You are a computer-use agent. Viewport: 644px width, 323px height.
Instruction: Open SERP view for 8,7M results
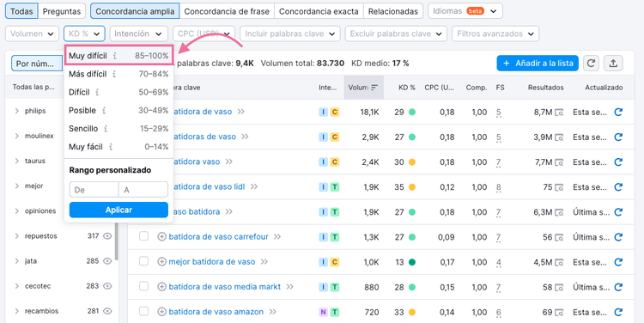click(x=559, y=112)
